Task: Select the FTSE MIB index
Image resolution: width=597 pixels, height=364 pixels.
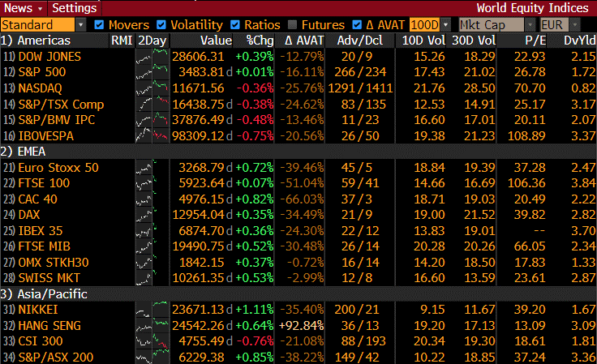Action: click(x=44, y=246)
